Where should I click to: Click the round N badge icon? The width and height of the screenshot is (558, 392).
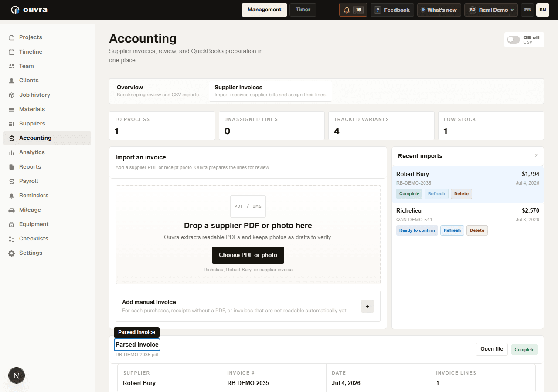coord(17,375)
